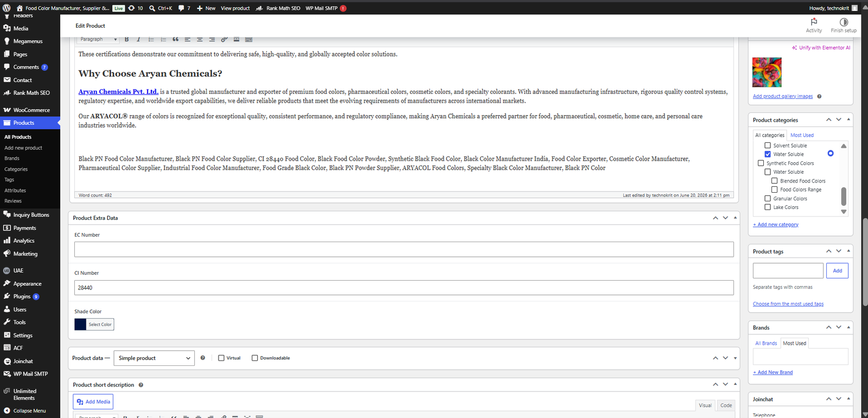This screenshot has width=868, height=418.
Task: Collapse the Joinchat panel
Action: point(848,398)
